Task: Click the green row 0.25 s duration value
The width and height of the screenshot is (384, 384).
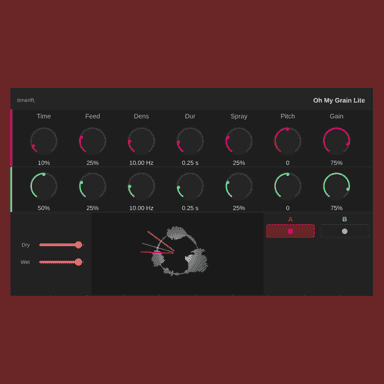Action: coord(190,208)
